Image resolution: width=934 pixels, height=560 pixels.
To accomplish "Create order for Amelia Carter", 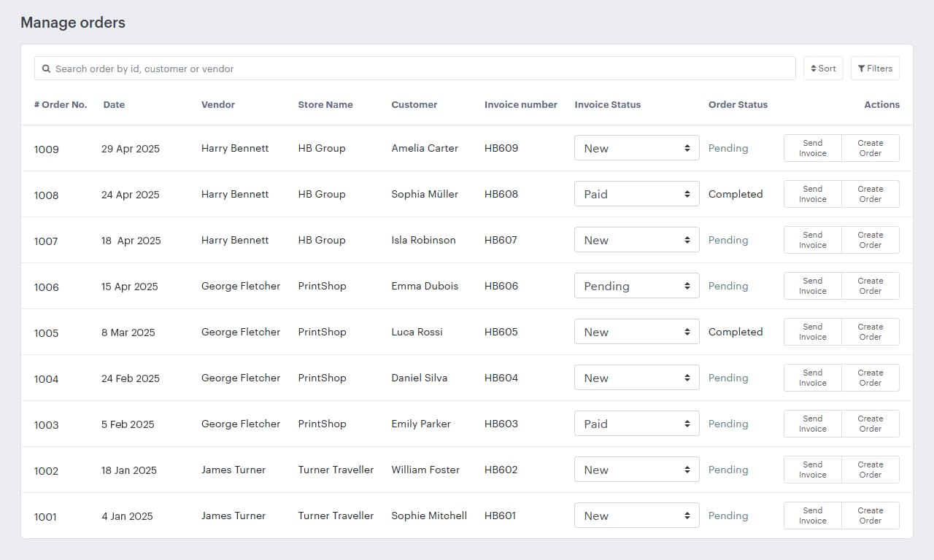I will click(870, 148).
